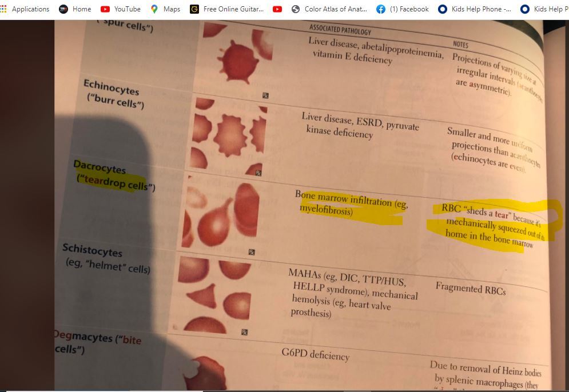Click the bite cell illustration
Viewport: 569px width, 392px height.
(205, 374)
